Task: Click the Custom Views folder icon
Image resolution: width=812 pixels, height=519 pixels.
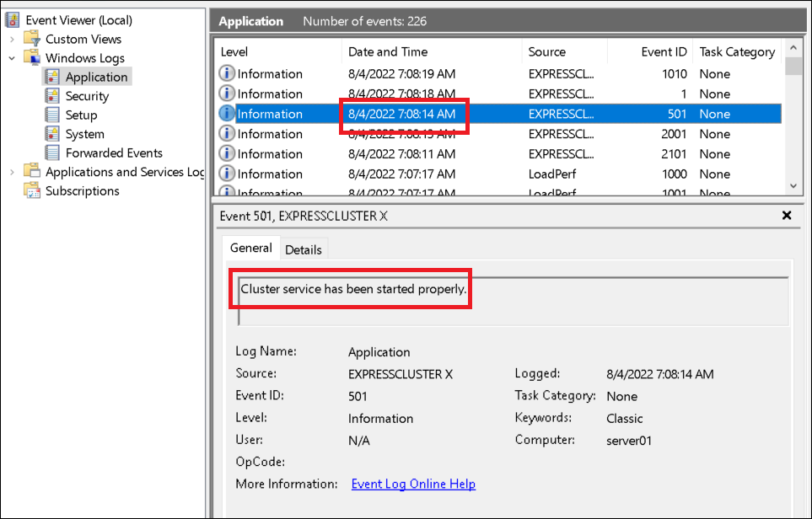Action: click(x=30, y=39)
